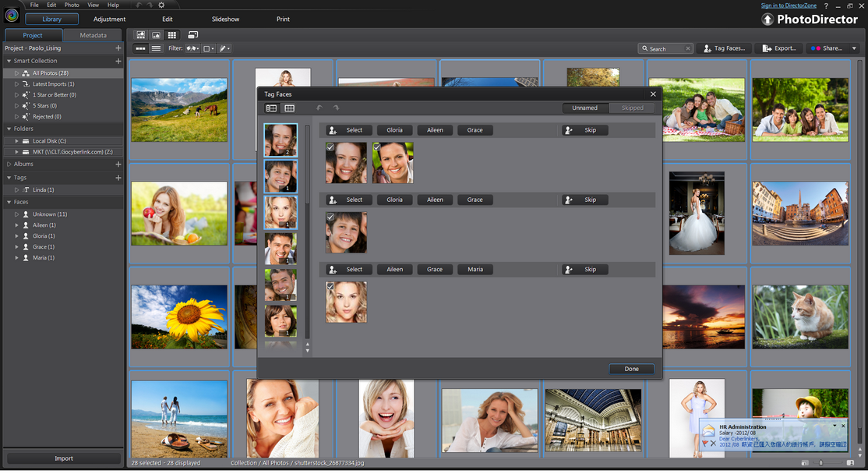Click plus icon beside Smart Collection
The width and height of the screenshot is (868, 474).
click(x=118, y=61)
